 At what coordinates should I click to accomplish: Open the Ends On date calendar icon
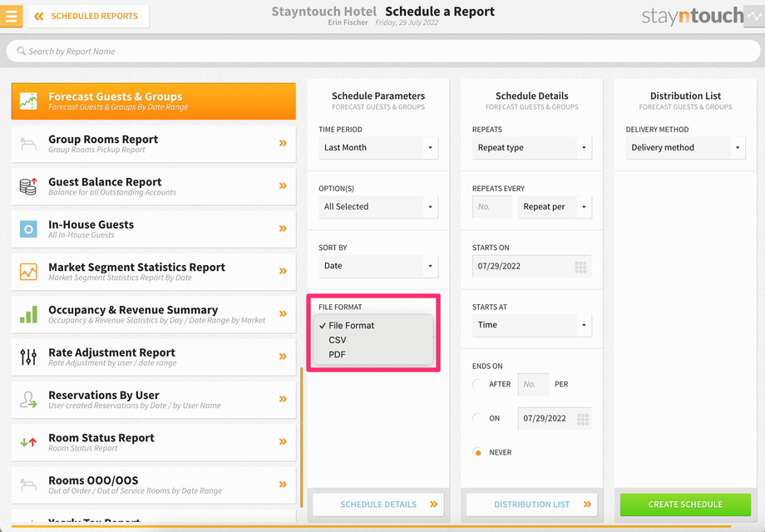(583, 419)
